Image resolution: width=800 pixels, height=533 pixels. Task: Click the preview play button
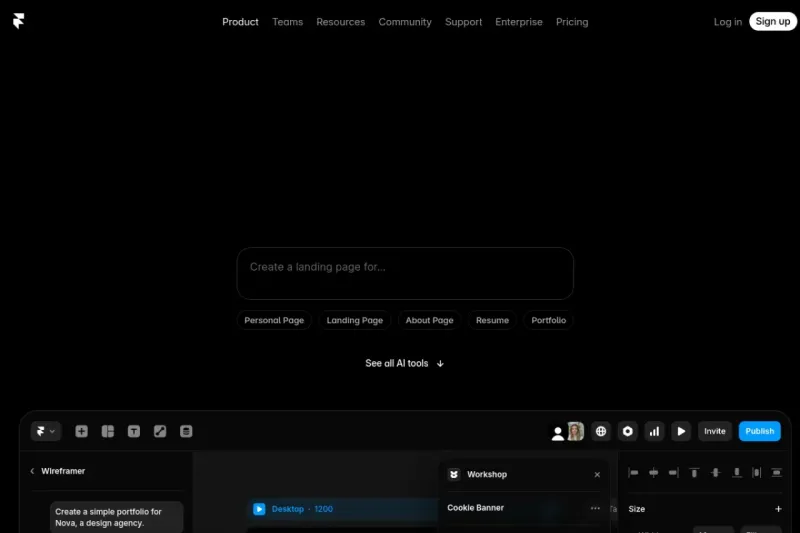pos(681,432)
